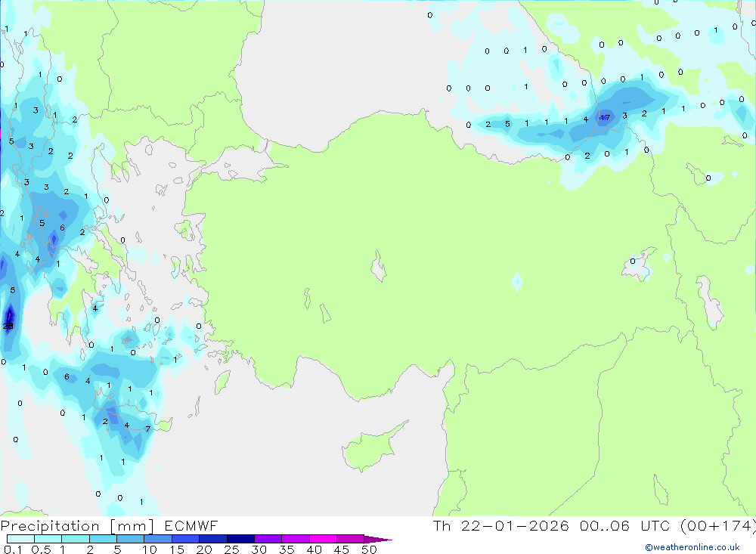
Task: Click the above-50 mm arrow tip of the legend
Action: coord(378,540)
